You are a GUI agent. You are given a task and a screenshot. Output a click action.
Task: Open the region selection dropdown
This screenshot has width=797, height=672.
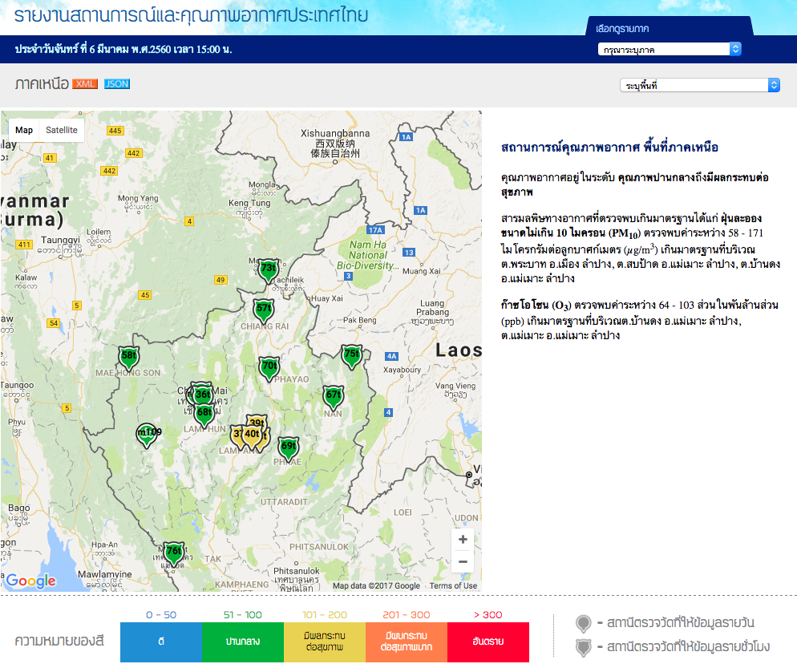[x=669, y=50]
